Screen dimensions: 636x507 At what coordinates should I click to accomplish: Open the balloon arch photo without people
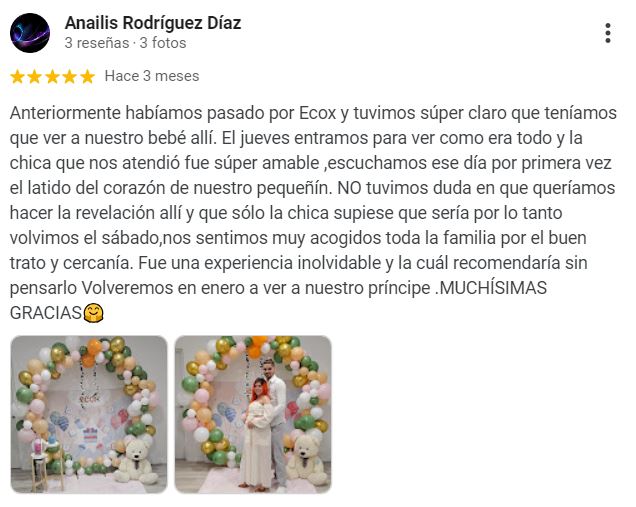pos(89,414)
